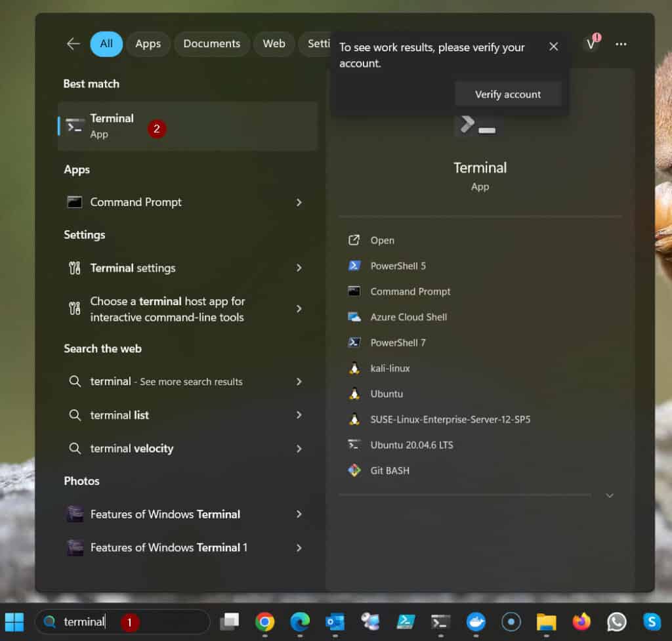Launch Docker from the taskbar
Viewport: 672px width, 641px height.
476,621
